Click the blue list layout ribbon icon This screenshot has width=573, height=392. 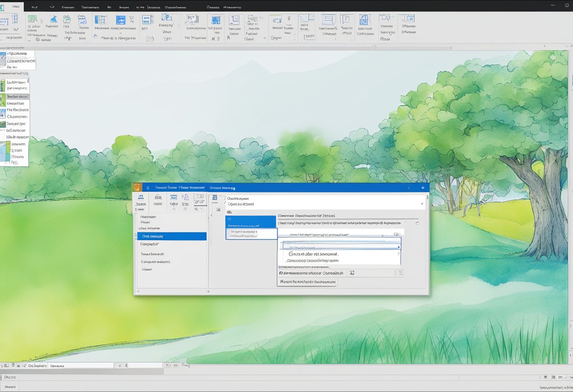point(147,20)
